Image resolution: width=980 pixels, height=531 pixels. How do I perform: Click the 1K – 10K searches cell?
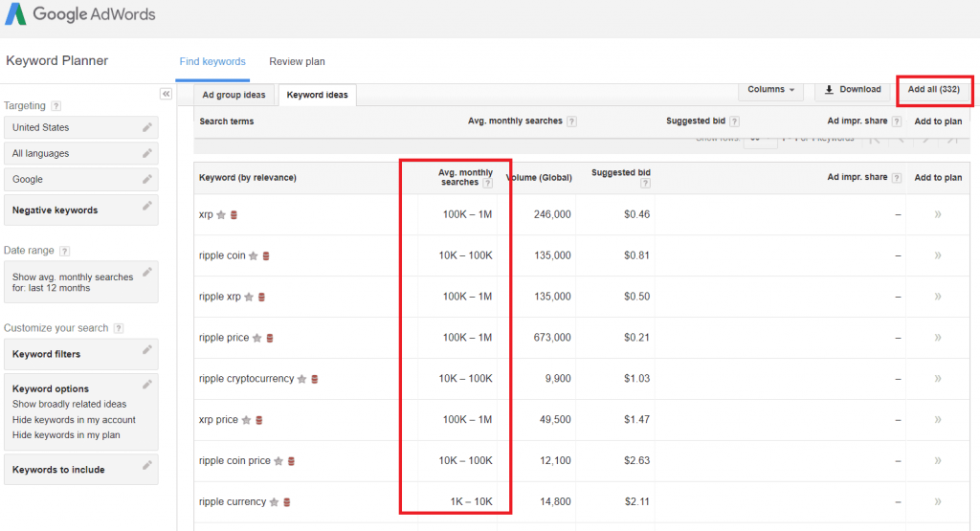coord(471,501)
